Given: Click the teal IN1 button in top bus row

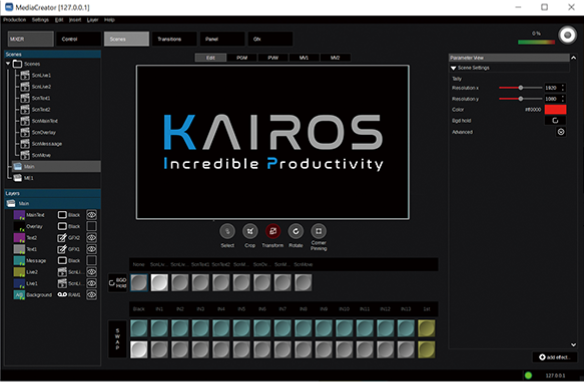Looking at the screenshot, I should click(159, 328).
